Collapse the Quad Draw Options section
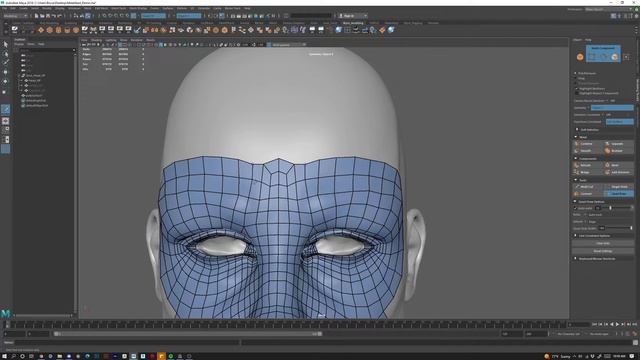Viewport: 640px width, 360px height. (x=591, y=202)
